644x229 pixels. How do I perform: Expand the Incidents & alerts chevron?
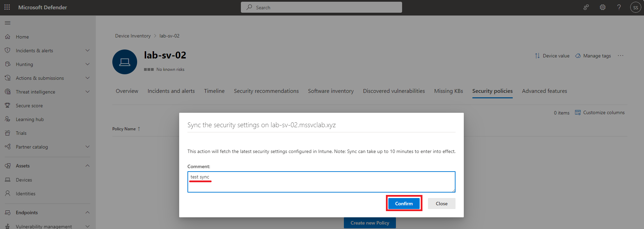(x=88, y=51)
